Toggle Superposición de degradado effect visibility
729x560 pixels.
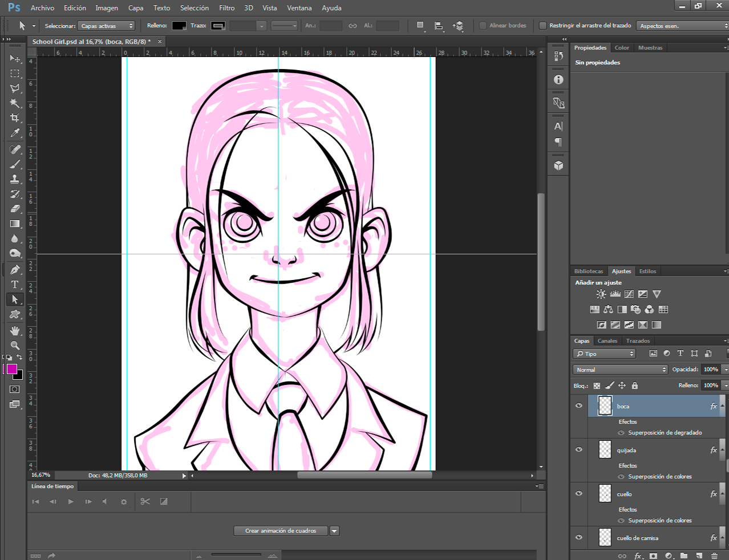point(621,433)
